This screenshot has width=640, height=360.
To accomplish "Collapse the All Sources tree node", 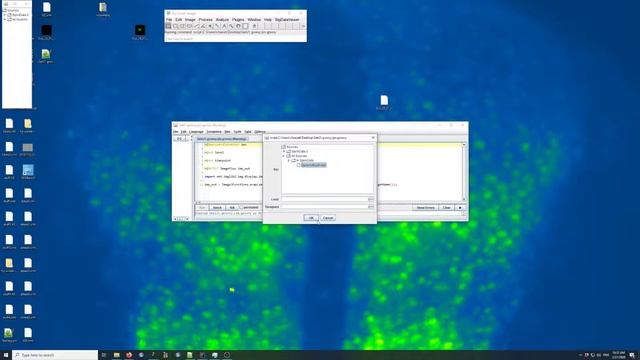I will (284, 156).
